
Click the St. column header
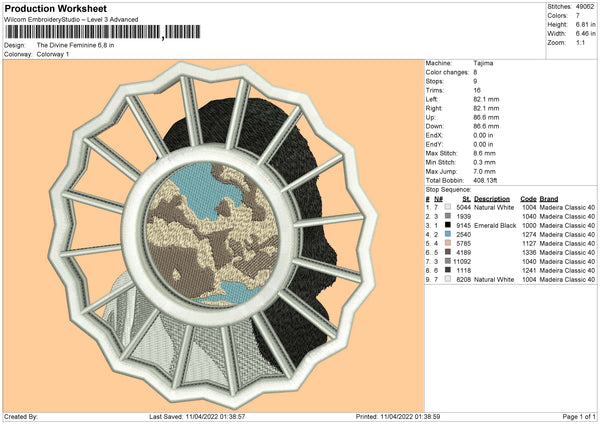tap(466, 199)
